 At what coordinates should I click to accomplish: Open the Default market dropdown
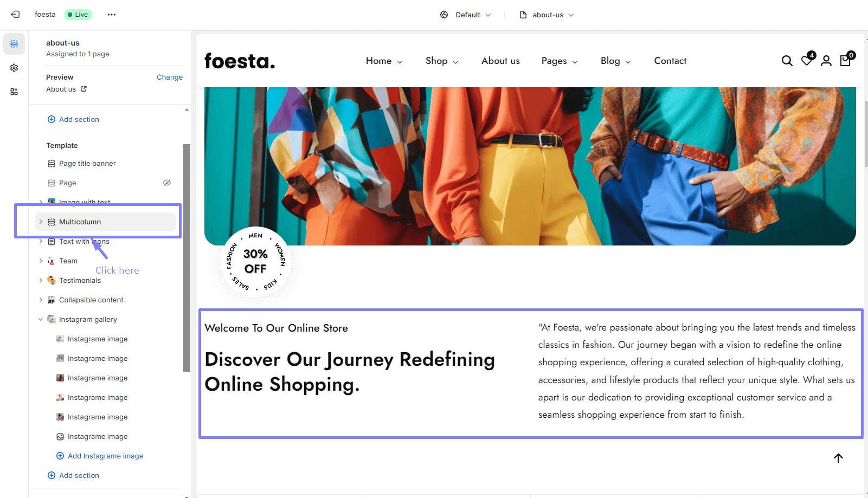point(466,15)
